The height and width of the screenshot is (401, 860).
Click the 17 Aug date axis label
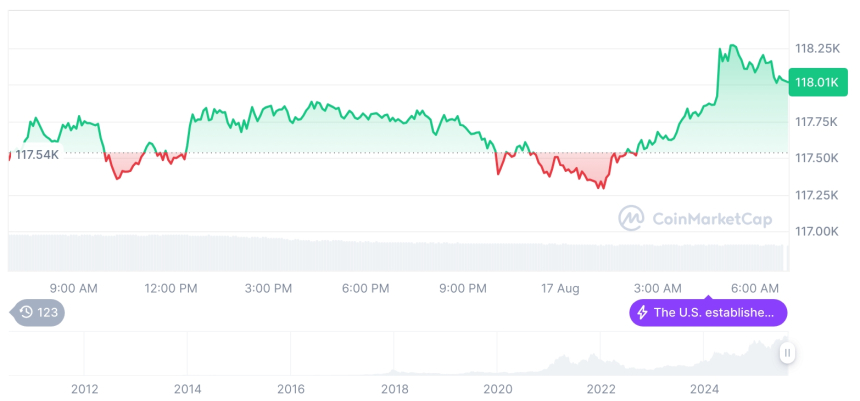[560, 289]
